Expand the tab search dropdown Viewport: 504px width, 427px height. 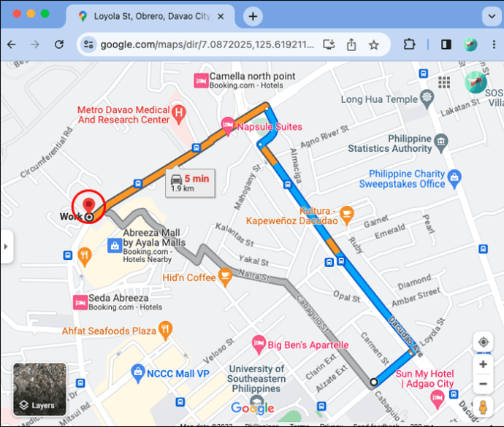pyautogui.click(x=492, y=16)
